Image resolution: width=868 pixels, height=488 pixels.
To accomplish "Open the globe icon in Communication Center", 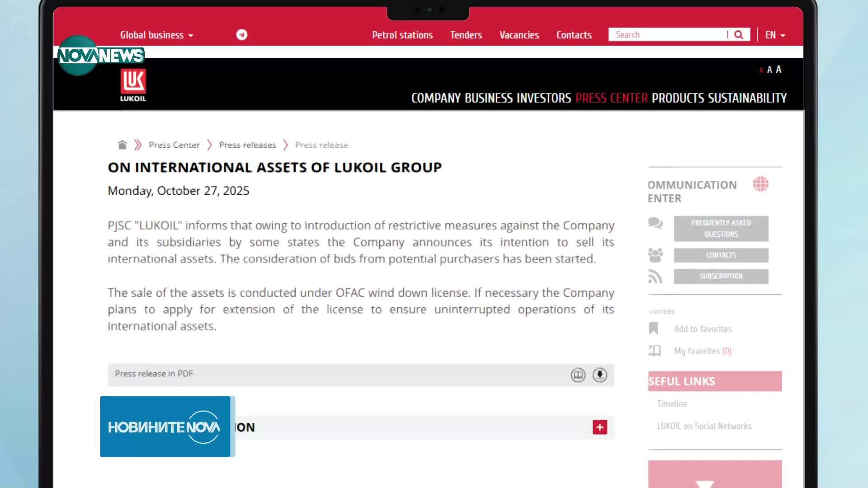I will (760, 184).
